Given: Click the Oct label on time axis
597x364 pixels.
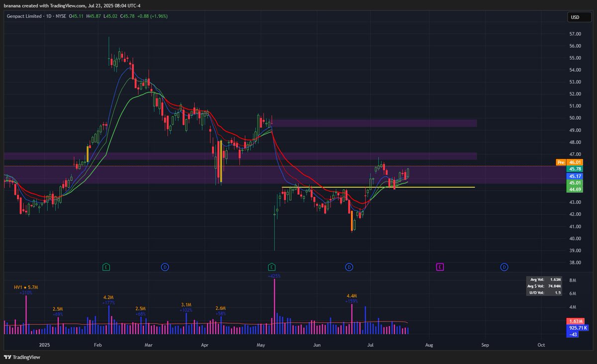Looking at the screenshot, I should (541, 345).
